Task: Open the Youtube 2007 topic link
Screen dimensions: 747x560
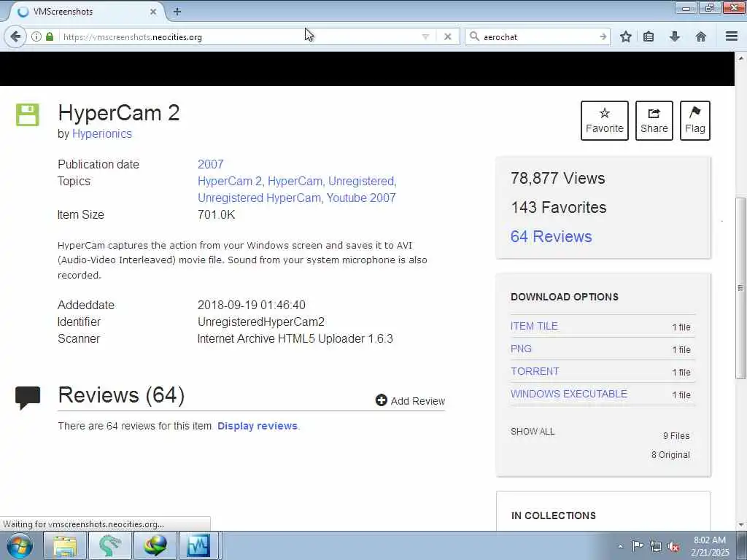Action: tap(361, 198)
